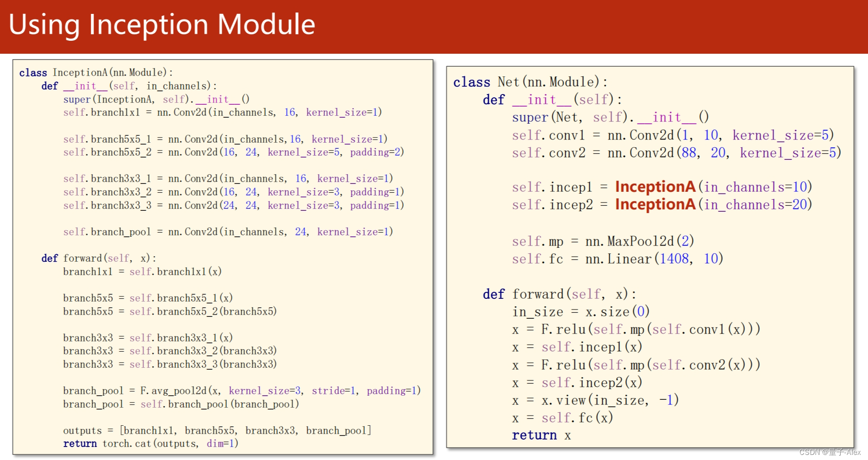The height and width of the screenshot is (460, 868).
Task: Click the 'x = self.incep1(x)' line
Action: pos(577,347)
